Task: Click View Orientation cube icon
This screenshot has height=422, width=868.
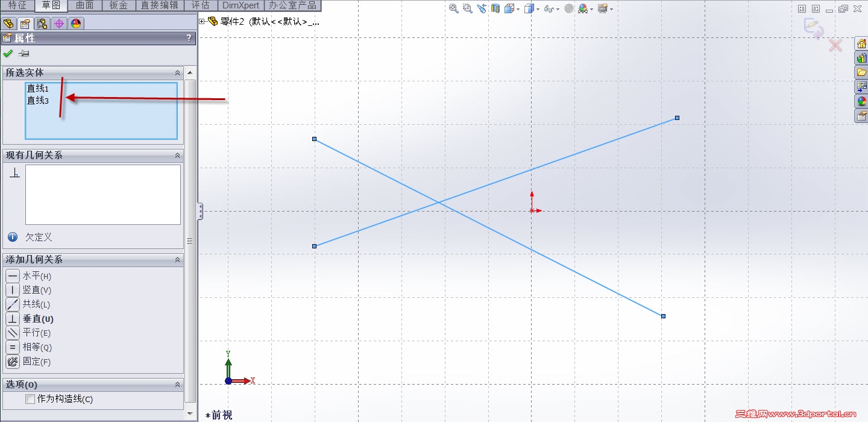Action: (x=509, y=8)
